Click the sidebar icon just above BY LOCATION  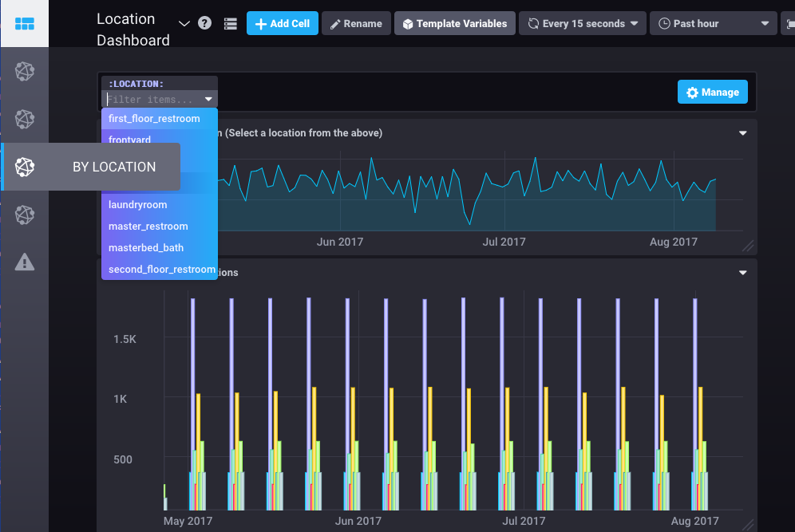point(24,119)
